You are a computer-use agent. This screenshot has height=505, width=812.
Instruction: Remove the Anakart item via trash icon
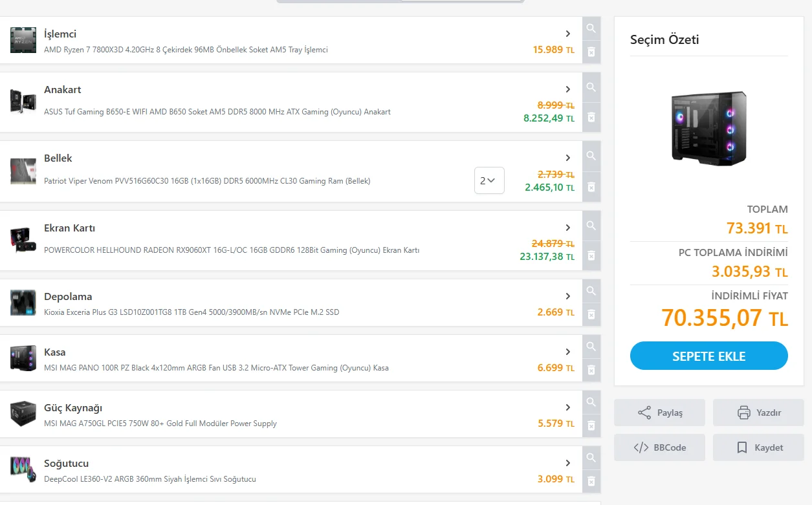591,117
